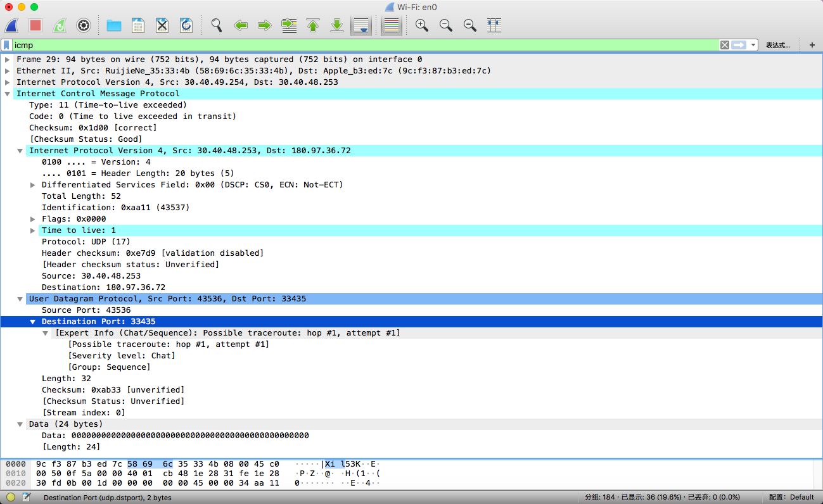Screen dimensions: 823x504
Task: Clear the icmp display filter
Action: pos(725,45)
